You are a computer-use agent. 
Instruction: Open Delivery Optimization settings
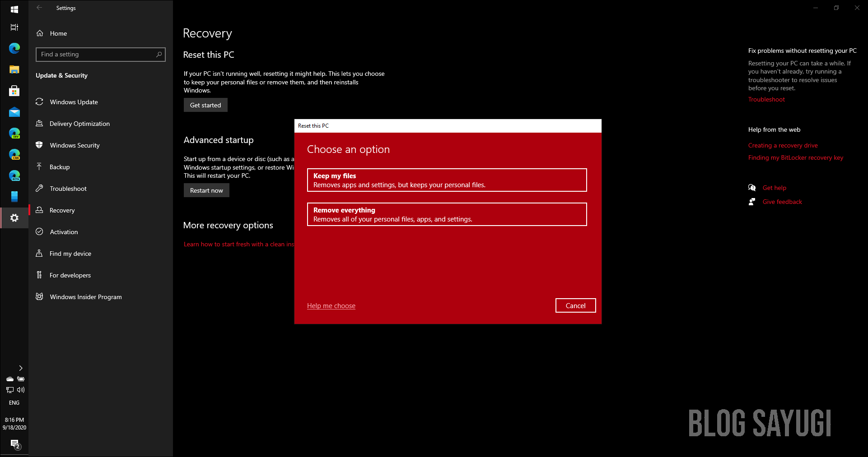coord(79,123)
